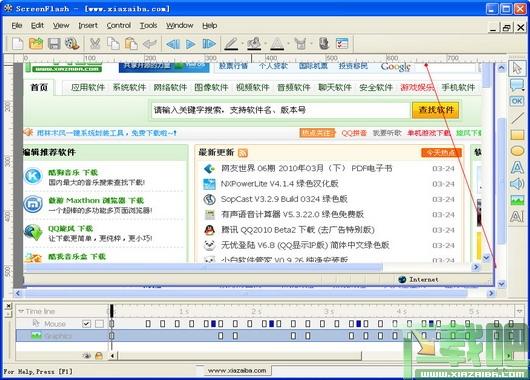Select the OK button tool in the palette
This screenshot has width=530, height=380.
coord(517,101)
